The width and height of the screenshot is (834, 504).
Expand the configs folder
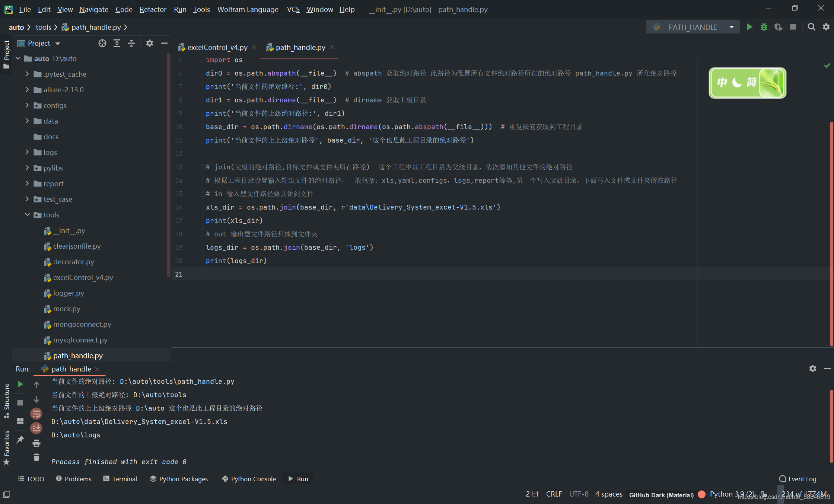click(x=27, y=105)
